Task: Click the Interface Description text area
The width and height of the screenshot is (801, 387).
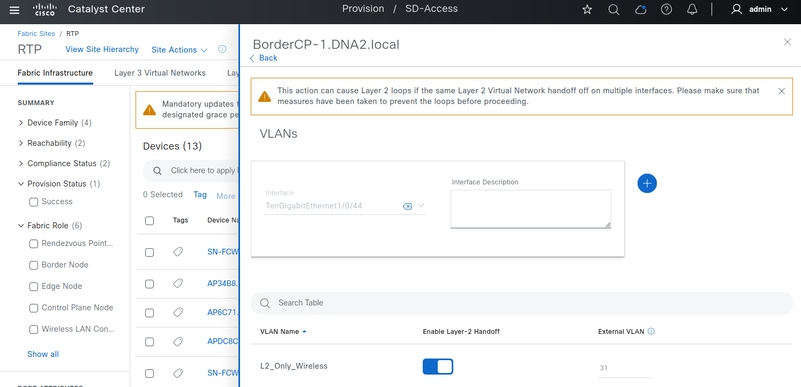Action: click(531, 209)
